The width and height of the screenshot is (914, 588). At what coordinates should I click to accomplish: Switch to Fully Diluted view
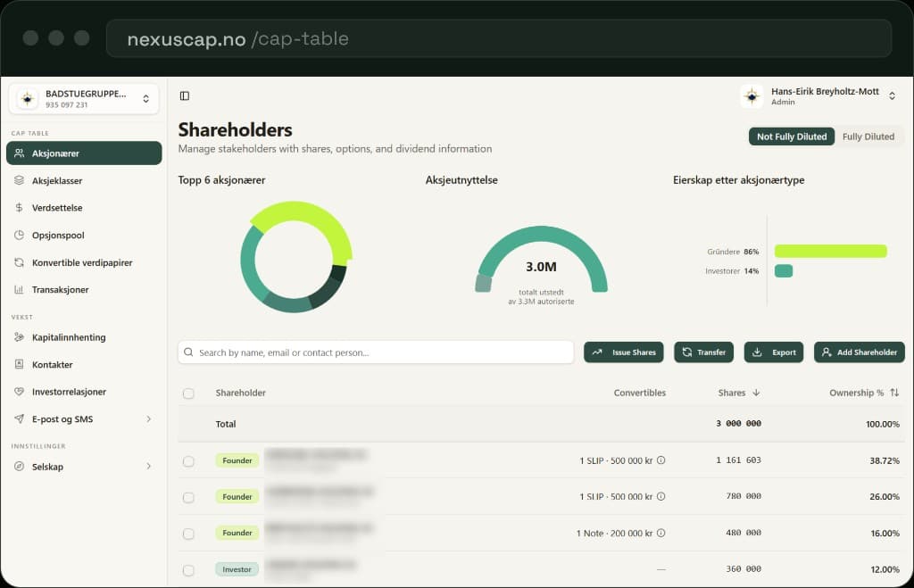tap(868, 137)
